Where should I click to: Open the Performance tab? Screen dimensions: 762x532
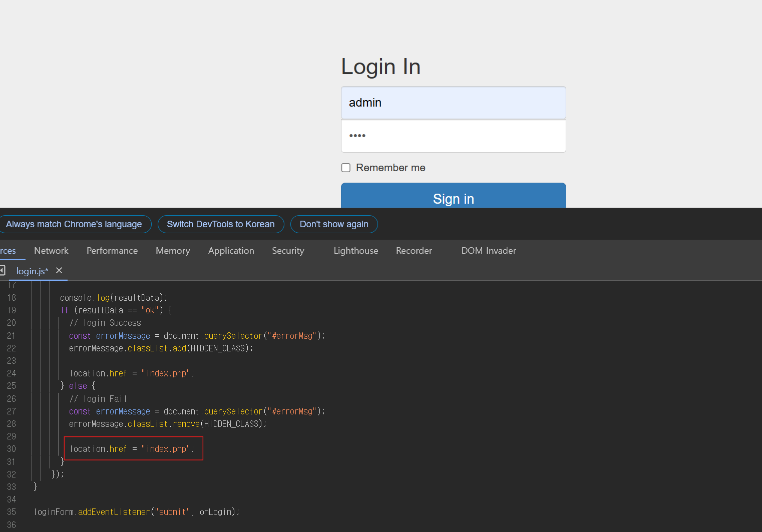[x=112, y=251]
